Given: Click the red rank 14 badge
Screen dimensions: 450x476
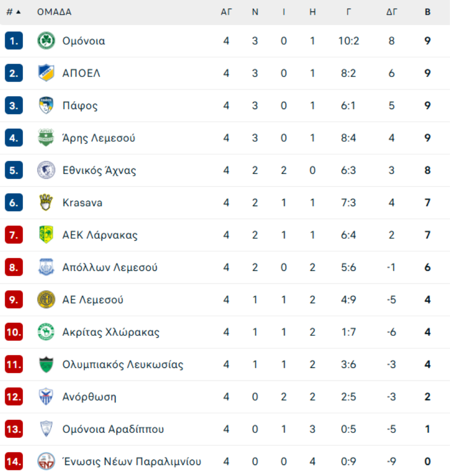Looking at the screenshot, I should coord(13,461).
